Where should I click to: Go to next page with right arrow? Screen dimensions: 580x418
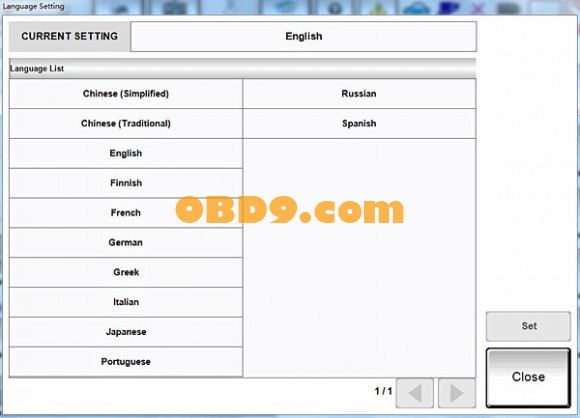pyautogui.click(x=457, y=393)
